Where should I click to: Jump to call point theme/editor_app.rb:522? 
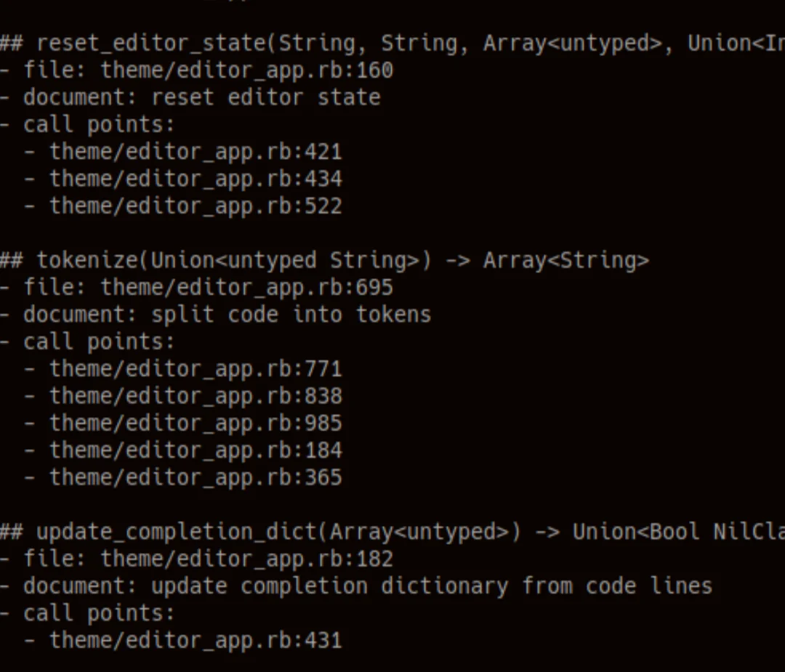(x=196, y=206)
